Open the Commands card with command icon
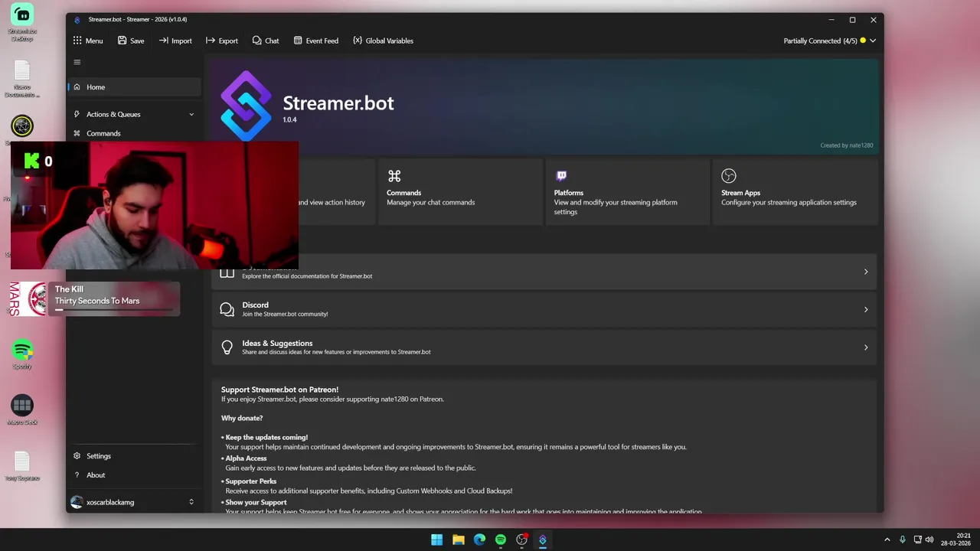Viewport: 980px width, 551px height. point(459,191)
